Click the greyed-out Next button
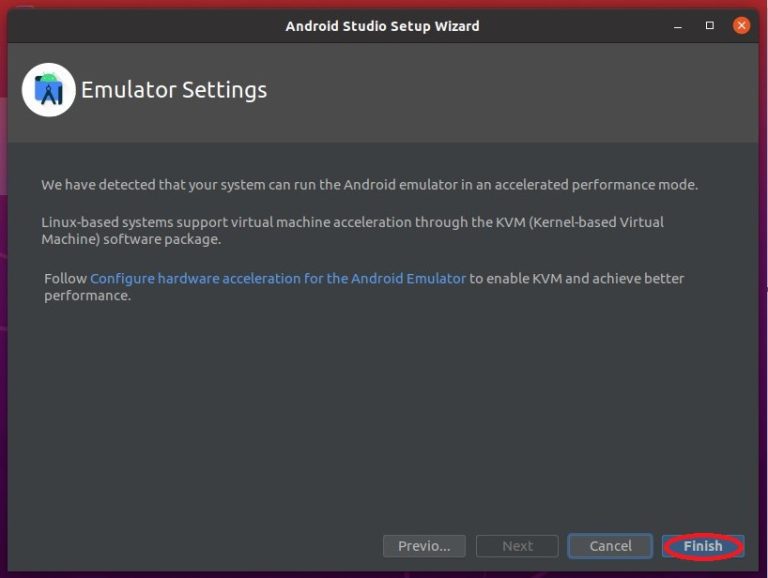768x578 pixels. point(517,546)
